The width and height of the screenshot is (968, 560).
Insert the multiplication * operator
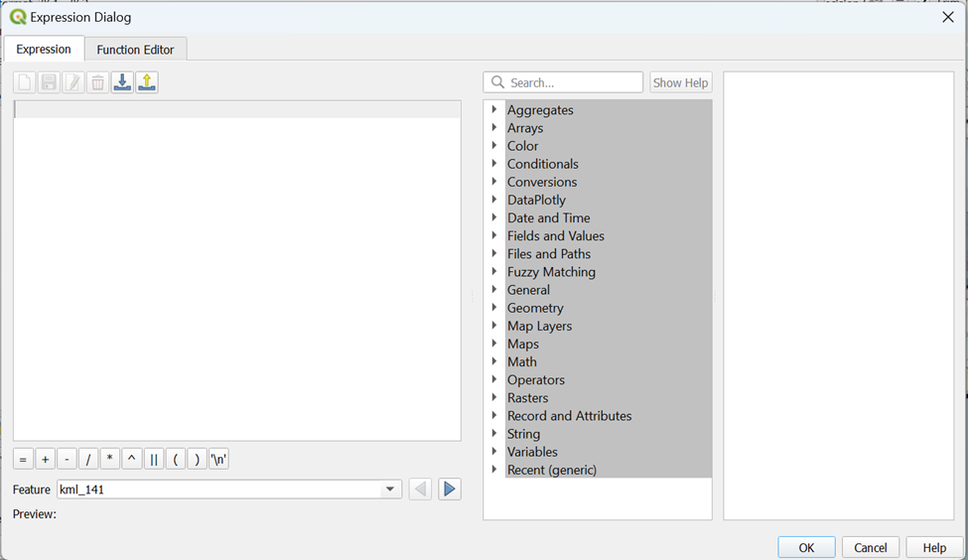(110, 460)
